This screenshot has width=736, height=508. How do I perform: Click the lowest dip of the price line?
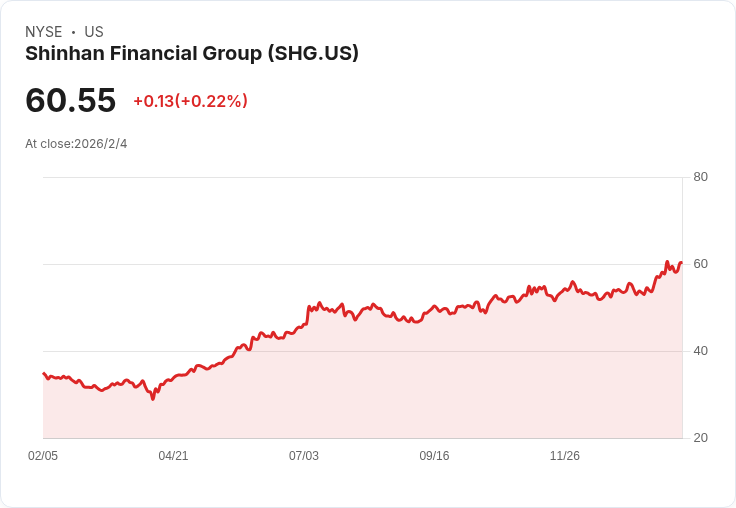click(x=153, y=399)
